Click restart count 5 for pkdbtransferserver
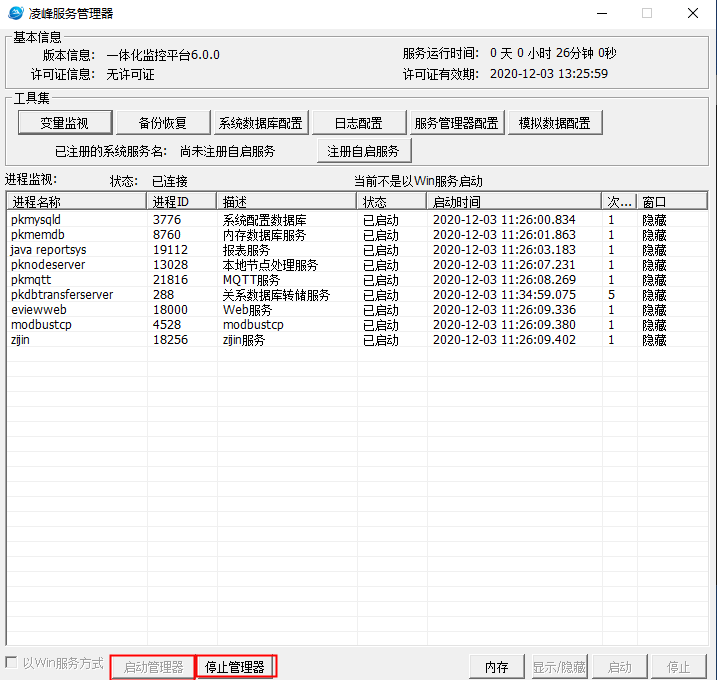The image size is (717, 680). (x=611, y=295)
